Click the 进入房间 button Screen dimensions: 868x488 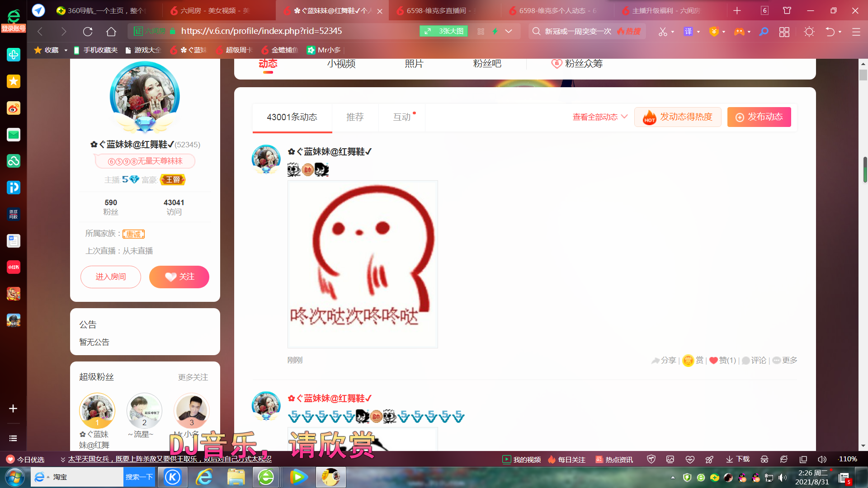coord(111,277)
